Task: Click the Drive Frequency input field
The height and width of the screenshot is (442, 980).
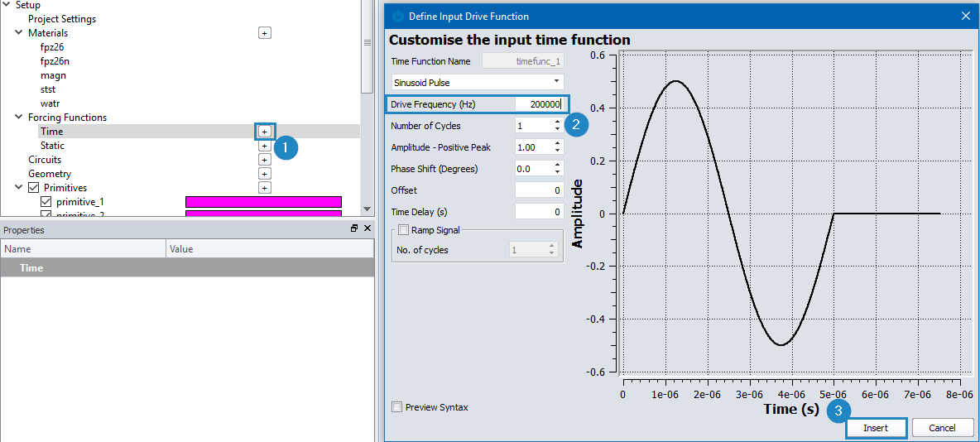Action: 540,104
